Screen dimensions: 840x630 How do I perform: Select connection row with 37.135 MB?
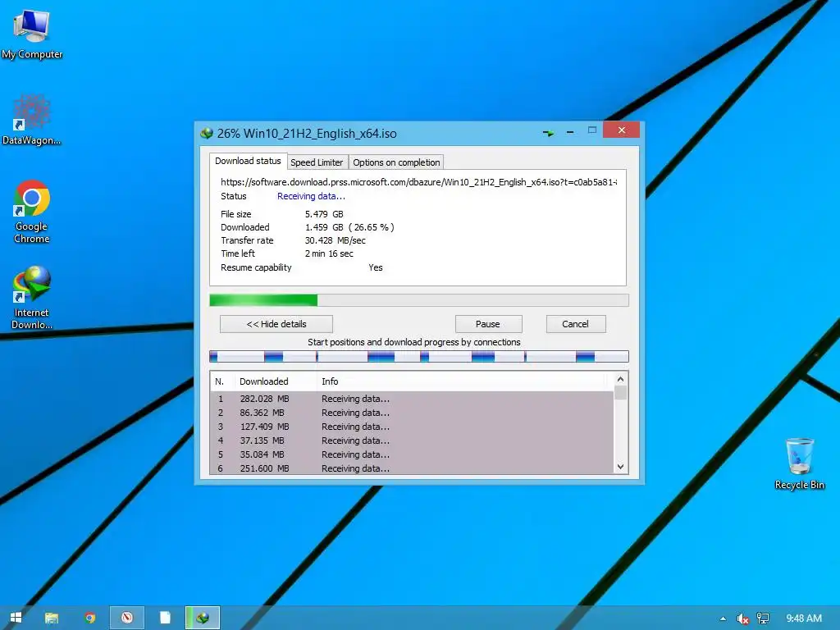coord(412,441)
